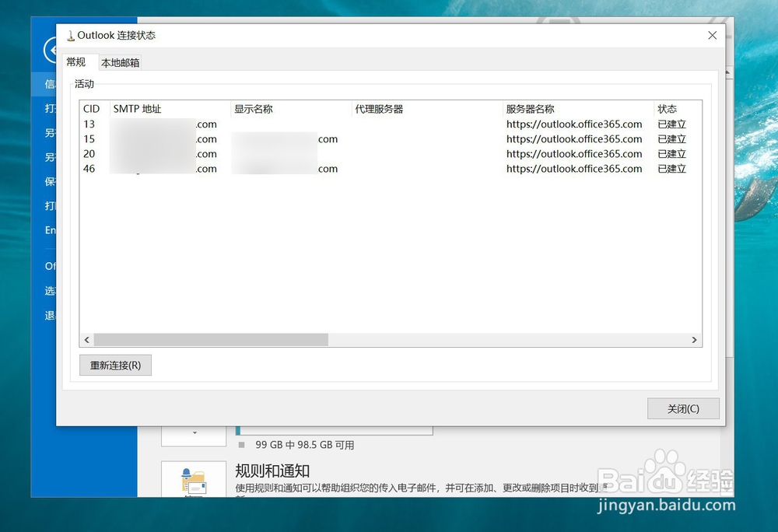Select connection row with CID 13
778x532 pixels.
pyautogui.click(x=391, y=124)
